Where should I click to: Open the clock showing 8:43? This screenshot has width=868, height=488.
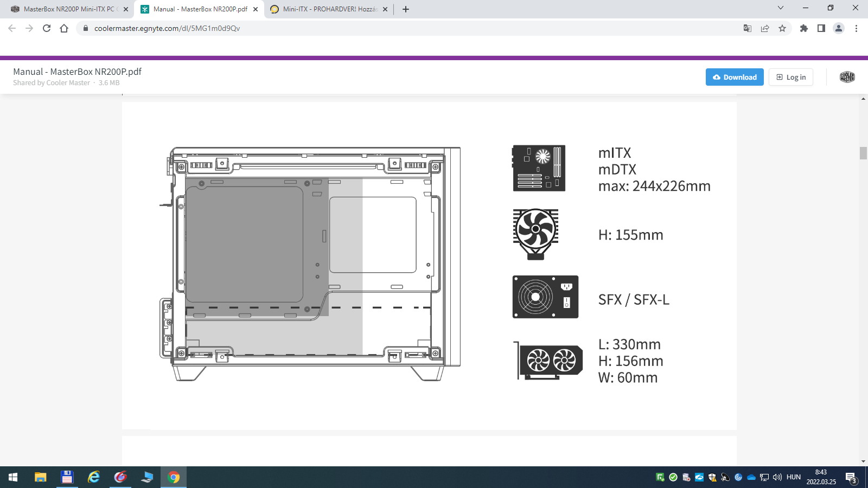click(821, 477)
